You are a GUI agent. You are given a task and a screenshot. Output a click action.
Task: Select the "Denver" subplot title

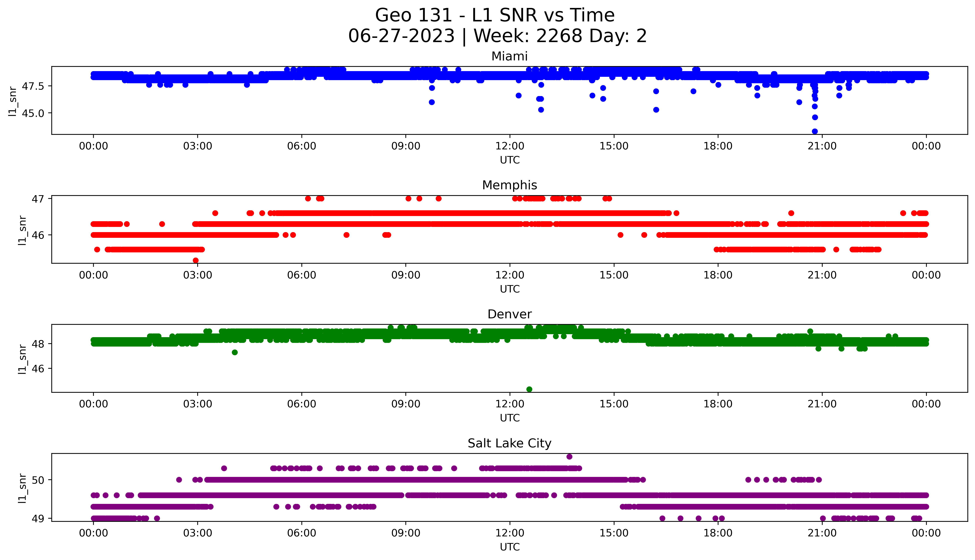point(509,314)
